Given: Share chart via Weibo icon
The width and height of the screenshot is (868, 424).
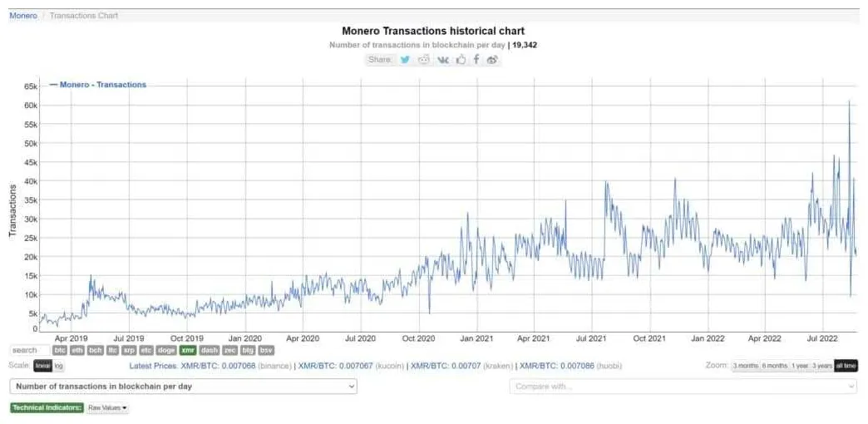Looking at the screenshot, I should (x=492, y=60).
